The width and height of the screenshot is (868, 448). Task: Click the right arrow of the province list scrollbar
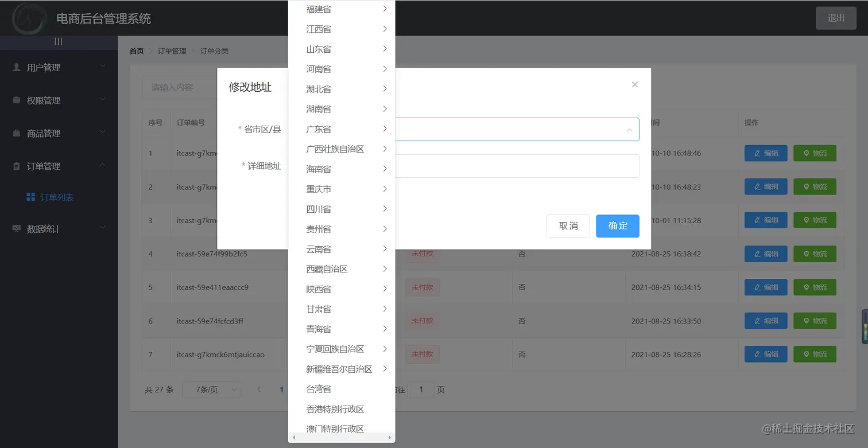pyautogui.click(x=390, y=438)
